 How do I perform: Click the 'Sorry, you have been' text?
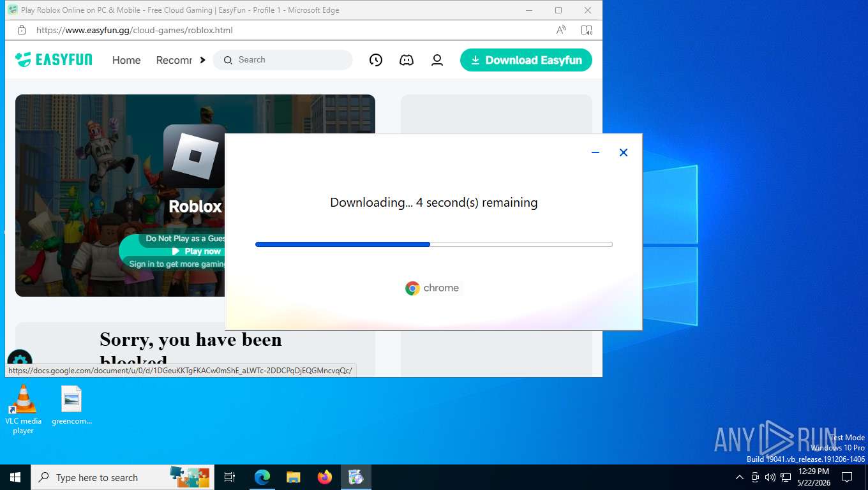pyautogui.click(x=191, y=339)
